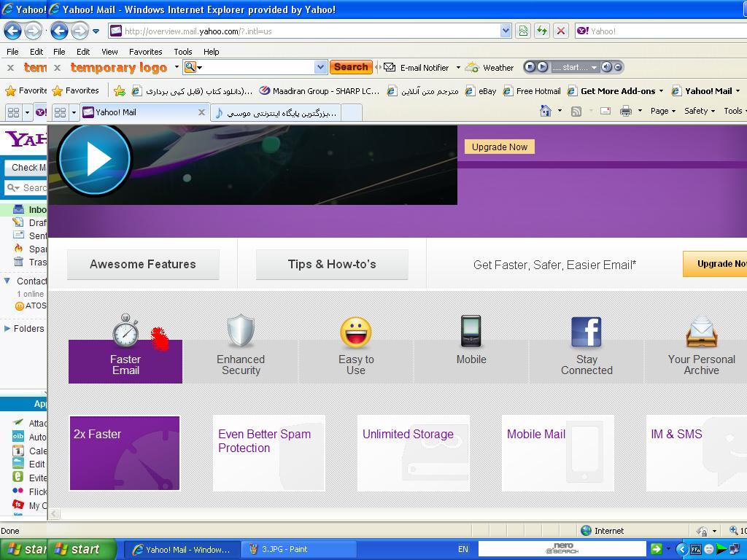Click the orange Search toolbar button
The height and width of the screenshot is (560, 747).
tap(351, 67)
